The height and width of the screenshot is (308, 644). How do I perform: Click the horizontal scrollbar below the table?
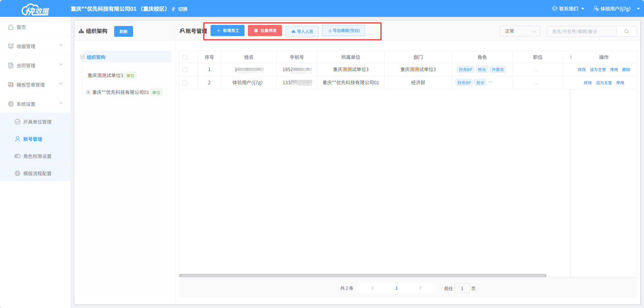362,276
